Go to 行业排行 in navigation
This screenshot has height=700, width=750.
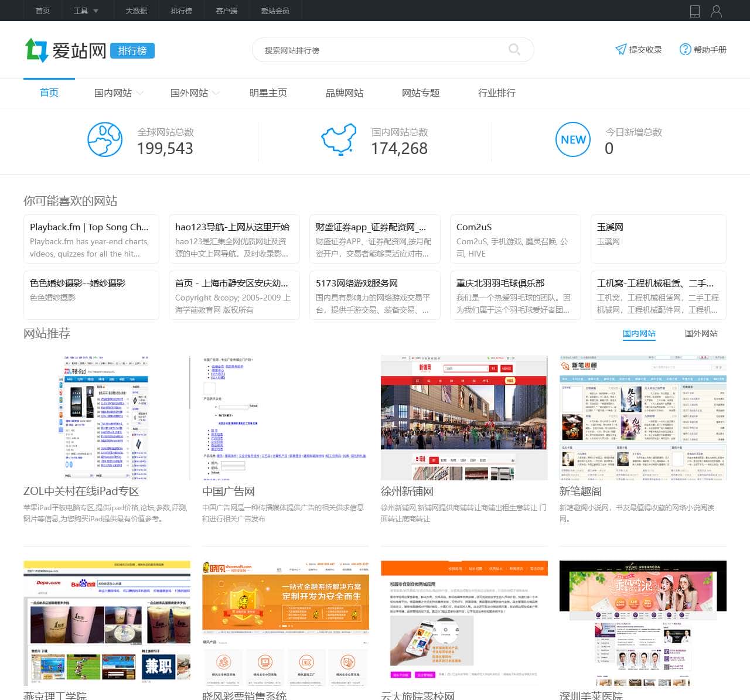(x=497, y=93)
